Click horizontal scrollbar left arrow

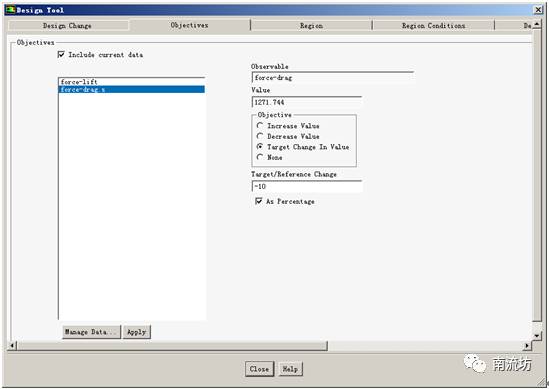(12, 346)
